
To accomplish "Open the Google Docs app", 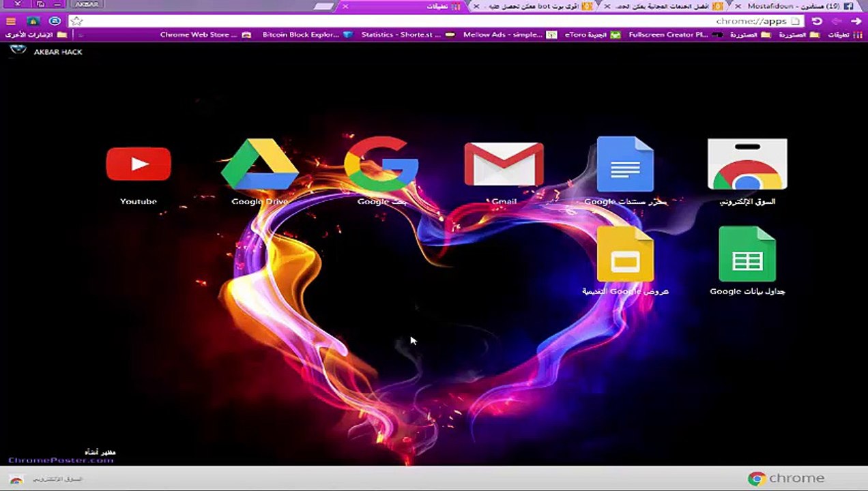I will (x=625, y=164).
